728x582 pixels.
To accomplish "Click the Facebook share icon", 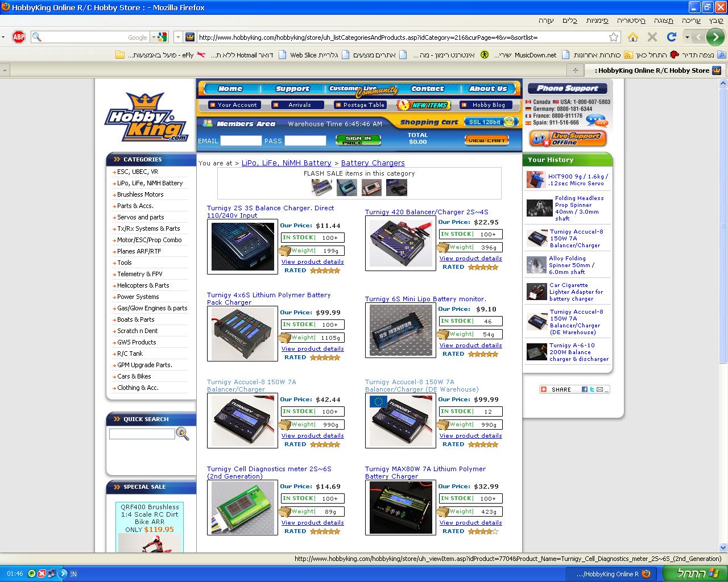I will [x=585, y=389].
